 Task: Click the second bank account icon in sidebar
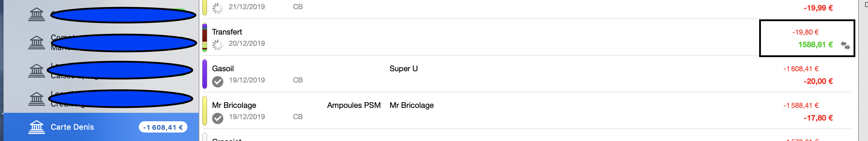[37, 42]
